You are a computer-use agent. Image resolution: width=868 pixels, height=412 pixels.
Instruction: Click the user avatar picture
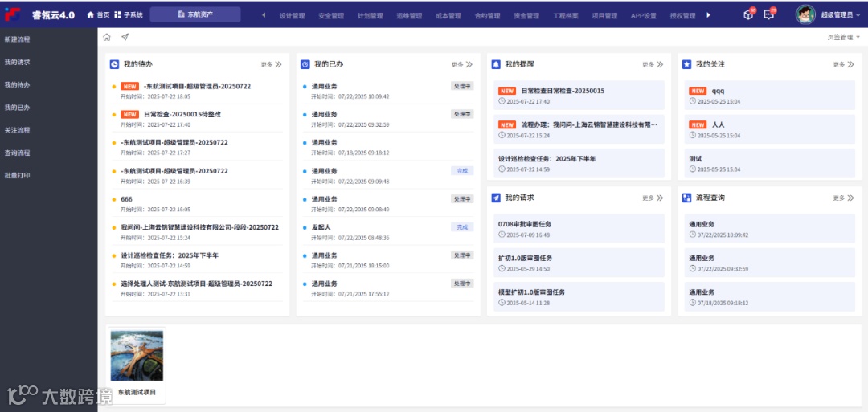click(805, 15)
